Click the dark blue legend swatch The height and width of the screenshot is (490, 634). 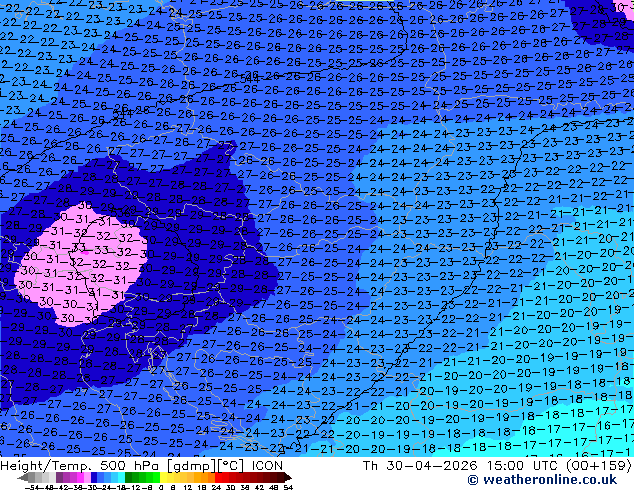pos(94,477)
